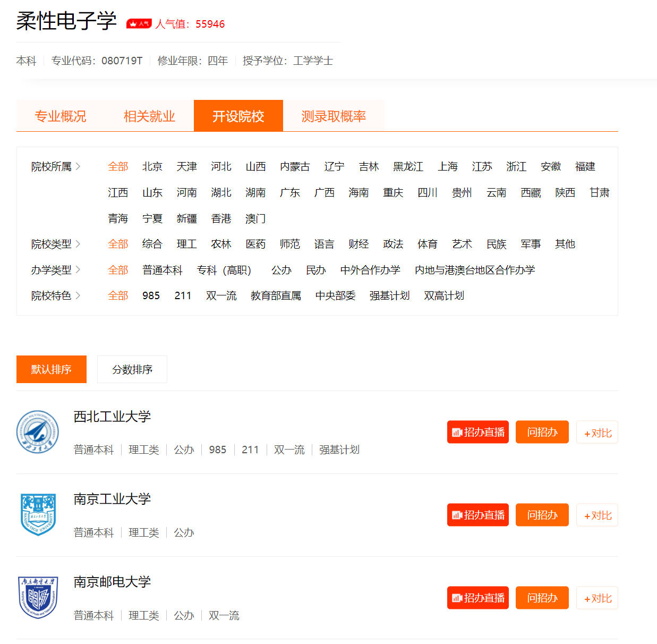Screen dimensions: 657x644
Task: 展开办学类型筛选项的箭头
Action: click(79, 270)
